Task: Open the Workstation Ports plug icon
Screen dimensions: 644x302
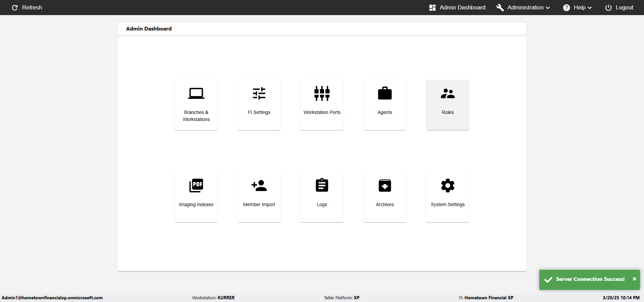Action: coord(322,94)
